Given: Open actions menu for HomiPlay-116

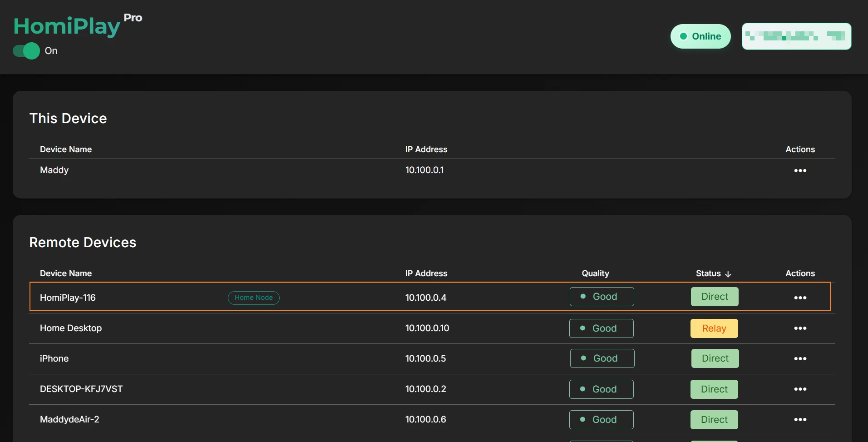Looking at the screenshot, I should coord(800,298).
